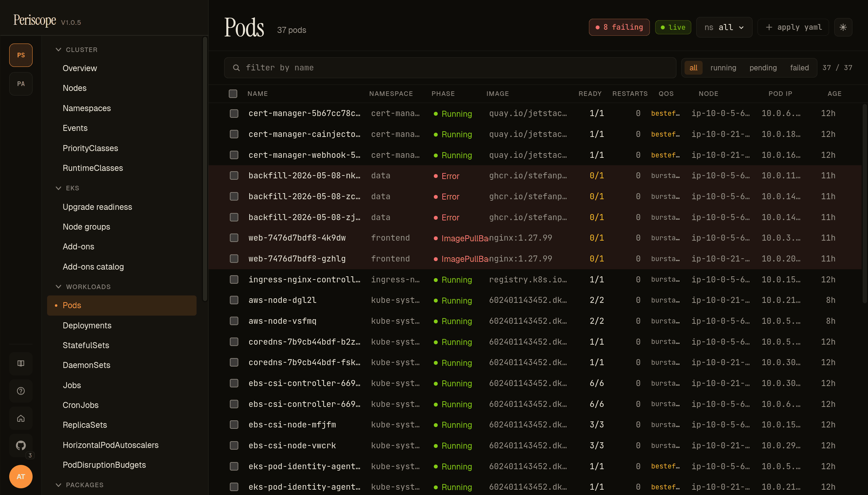The height and width of the screenshot is (495, 868).
Task: Open Namespaces page
Action: pos(87,108)
